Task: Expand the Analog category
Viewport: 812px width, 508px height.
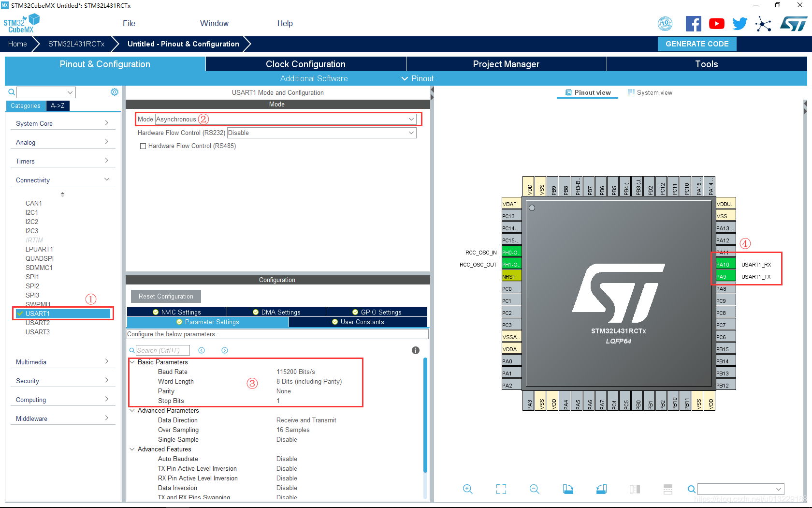Action: coord(62,142)
